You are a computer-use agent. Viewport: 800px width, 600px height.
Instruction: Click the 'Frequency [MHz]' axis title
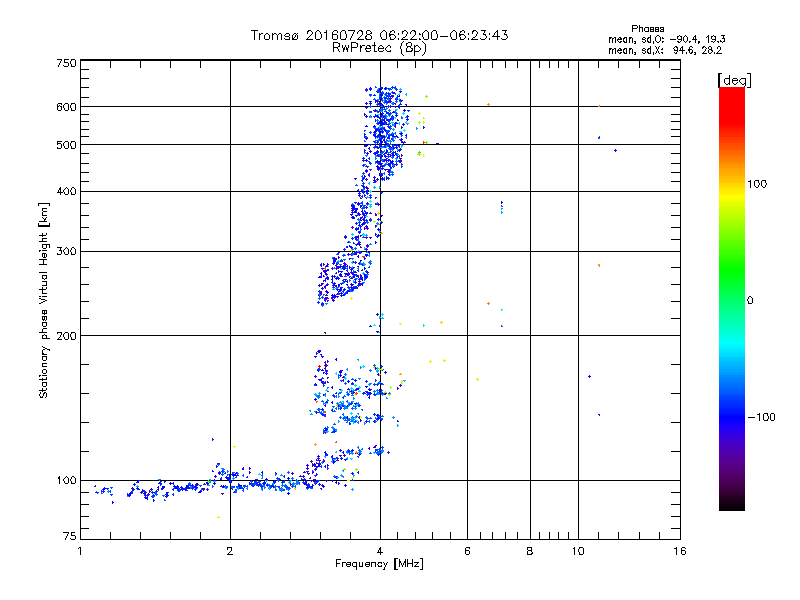pos(379,564)
